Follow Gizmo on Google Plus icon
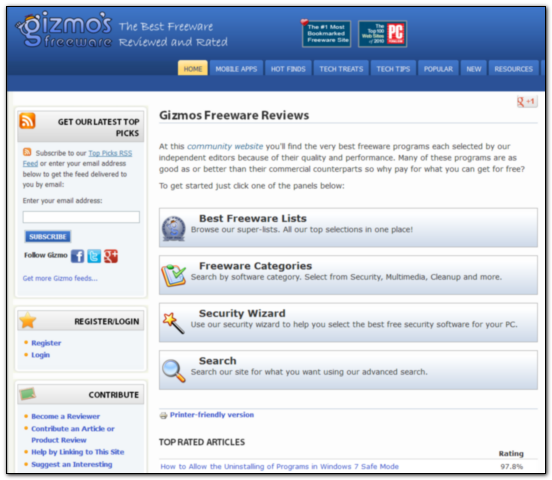 111,256
